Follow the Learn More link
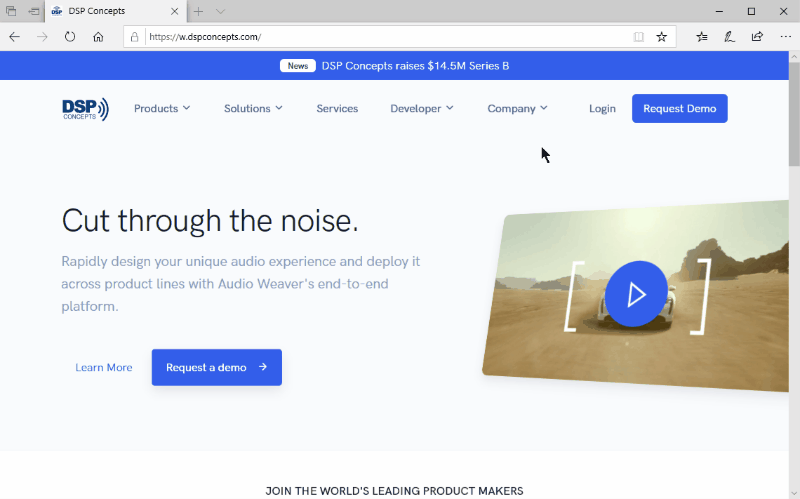Screen dimensions: 800x499 (x=104, y=368)
